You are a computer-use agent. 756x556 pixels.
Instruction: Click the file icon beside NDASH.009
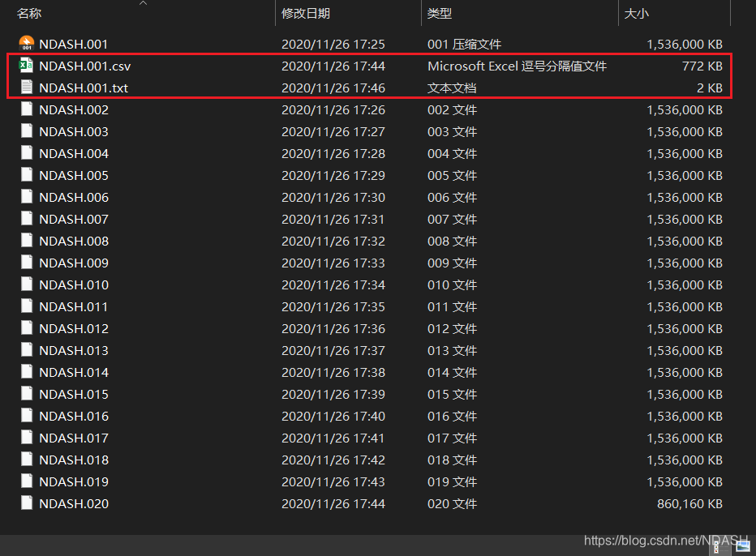tap(27, 263)
